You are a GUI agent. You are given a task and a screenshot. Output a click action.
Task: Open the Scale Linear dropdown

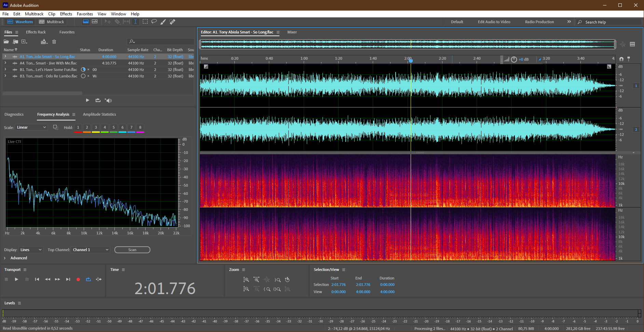31,127
